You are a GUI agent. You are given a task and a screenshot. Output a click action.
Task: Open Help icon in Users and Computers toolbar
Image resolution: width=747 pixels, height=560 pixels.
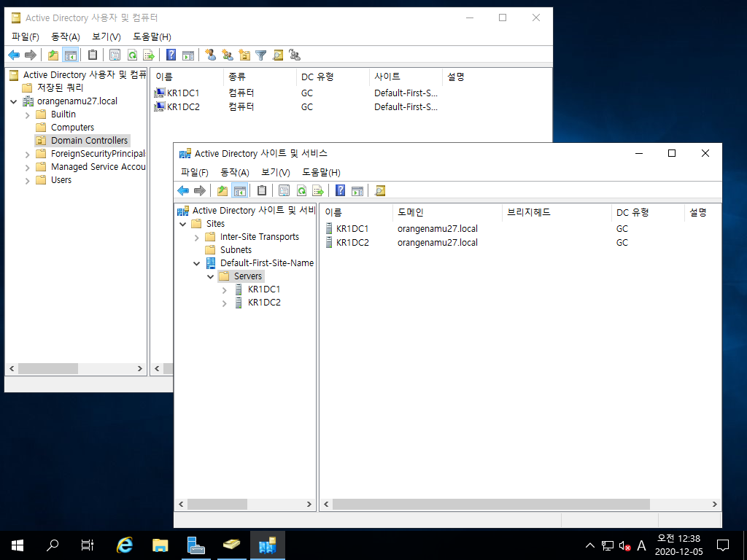click(x=171, y=55)
